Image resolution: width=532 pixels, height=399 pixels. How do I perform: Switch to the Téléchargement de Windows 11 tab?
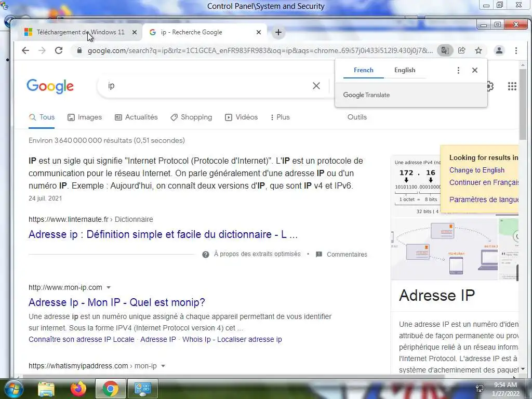click(x=81, y=32)
